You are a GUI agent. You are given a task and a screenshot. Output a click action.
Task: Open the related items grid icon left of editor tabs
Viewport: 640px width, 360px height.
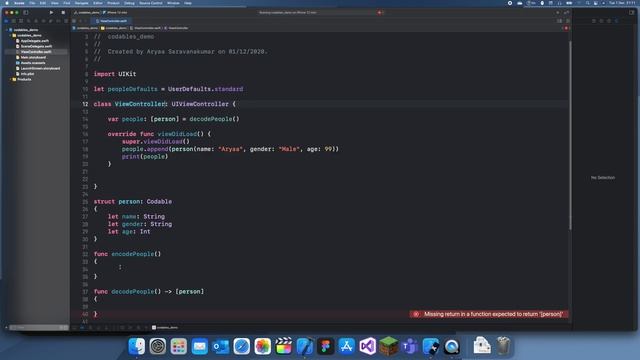(x=74, y=21)
